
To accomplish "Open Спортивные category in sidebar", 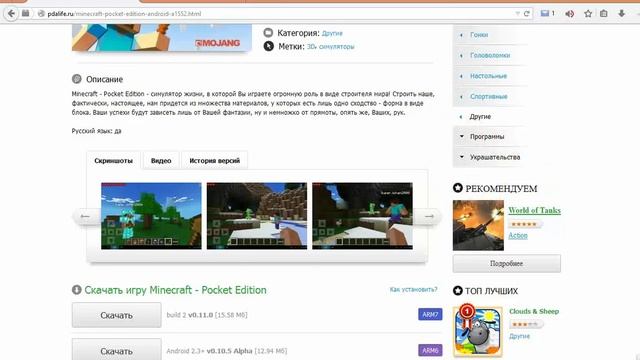I will (489, 96).
